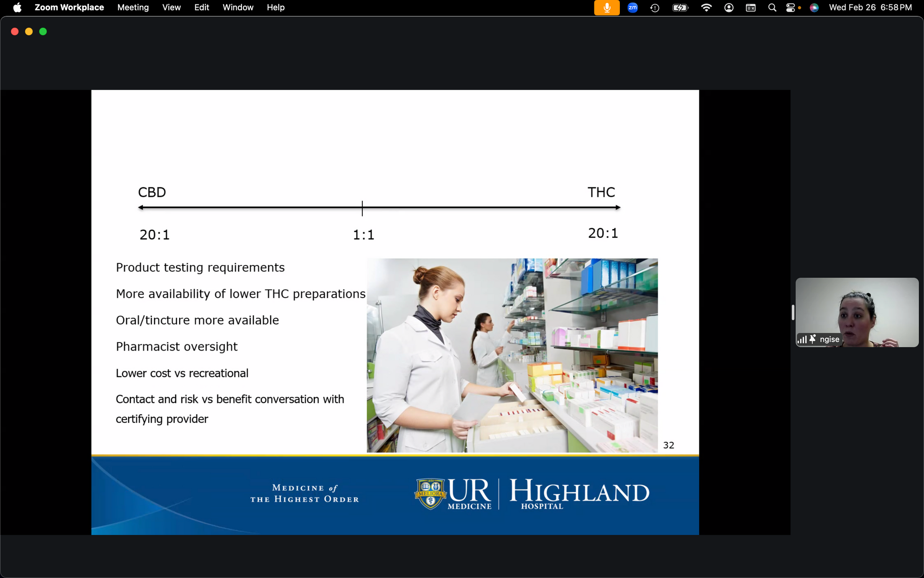
Task: Open Spotlight search magnifier
Action: pos(772,8)
